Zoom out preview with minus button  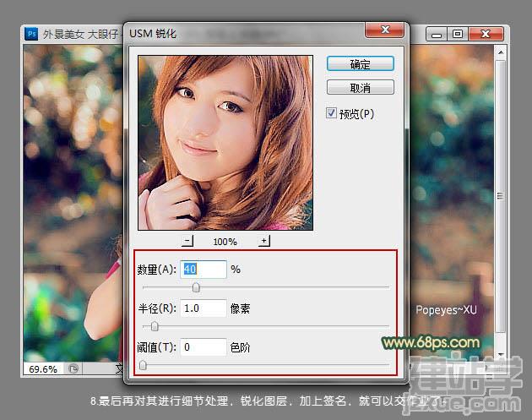187,241
